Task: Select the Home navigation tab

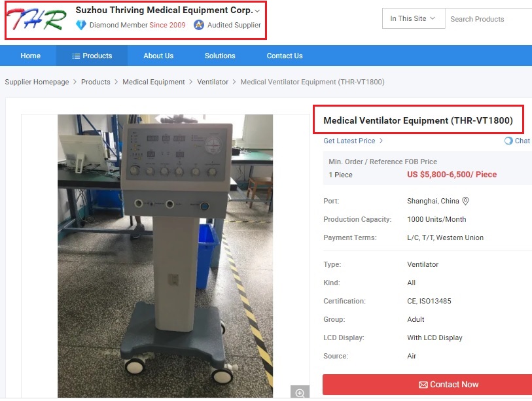Action: [x=31, y=56]
